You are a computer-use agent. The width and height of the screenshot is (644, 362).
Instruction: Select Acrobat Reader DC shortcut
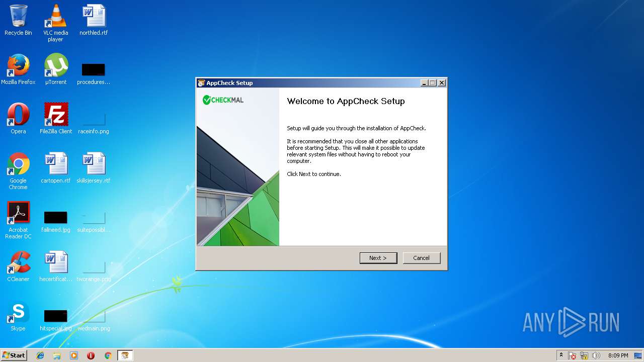(x=18, y=220)
